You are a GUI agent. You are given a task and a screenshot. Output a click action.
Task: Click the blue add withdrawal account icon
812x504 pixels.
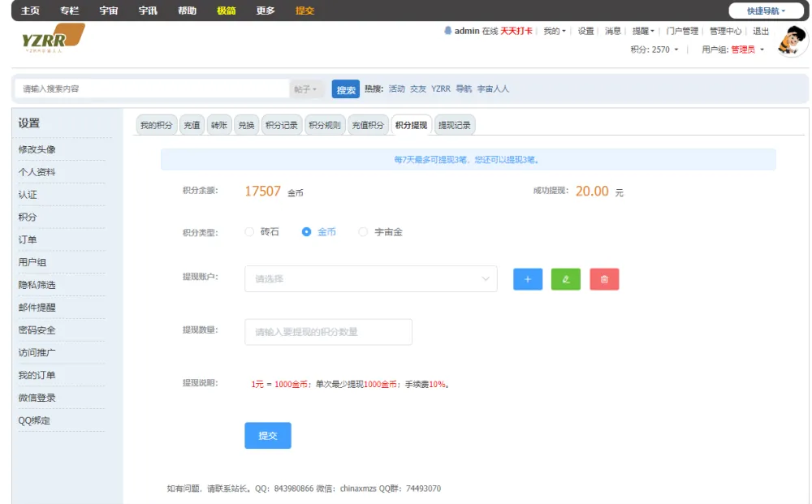click(x=527, y=278)
